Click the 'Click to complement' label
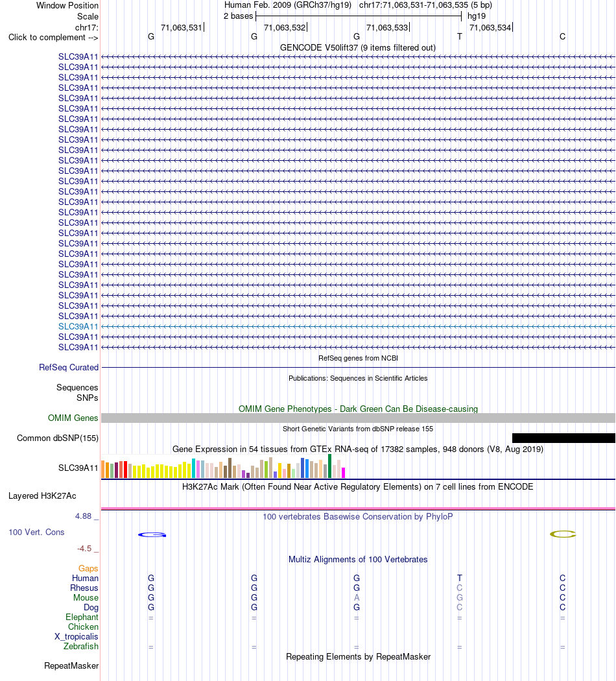 click(x=53, y=38)
